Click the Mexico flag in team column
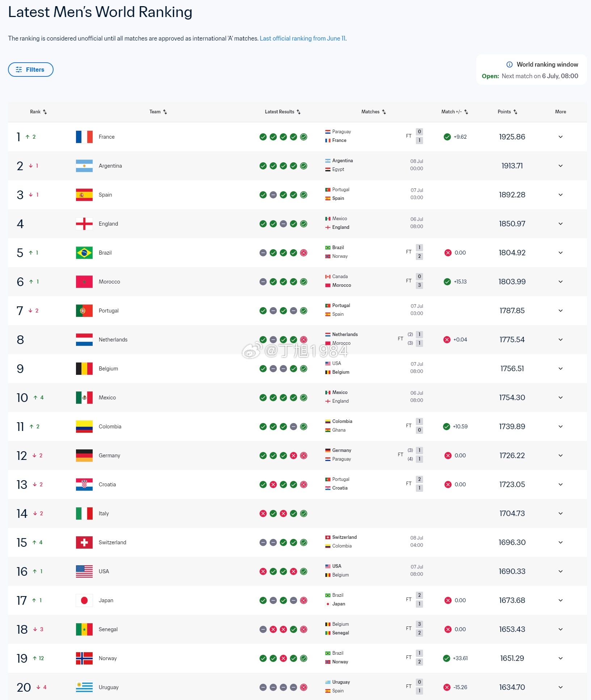The image size is (591, 700). click(x=84, y=398)
